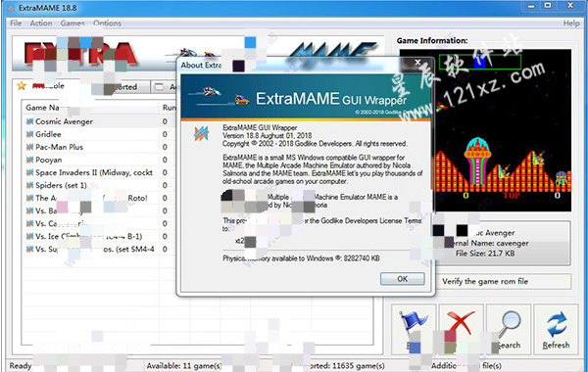This screenshot has width=588, height=372.
Task: Open the Games menu
Action: (x=73, y=23)
